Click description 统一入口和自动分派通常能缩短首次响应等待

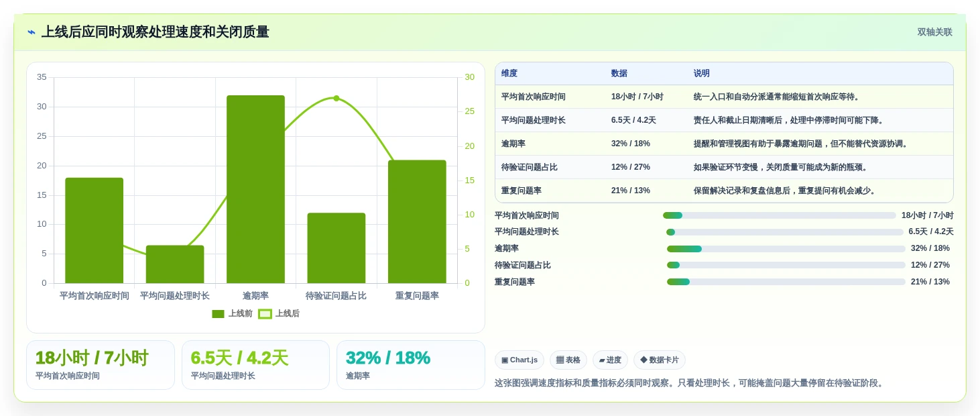(x=777, y=97)
